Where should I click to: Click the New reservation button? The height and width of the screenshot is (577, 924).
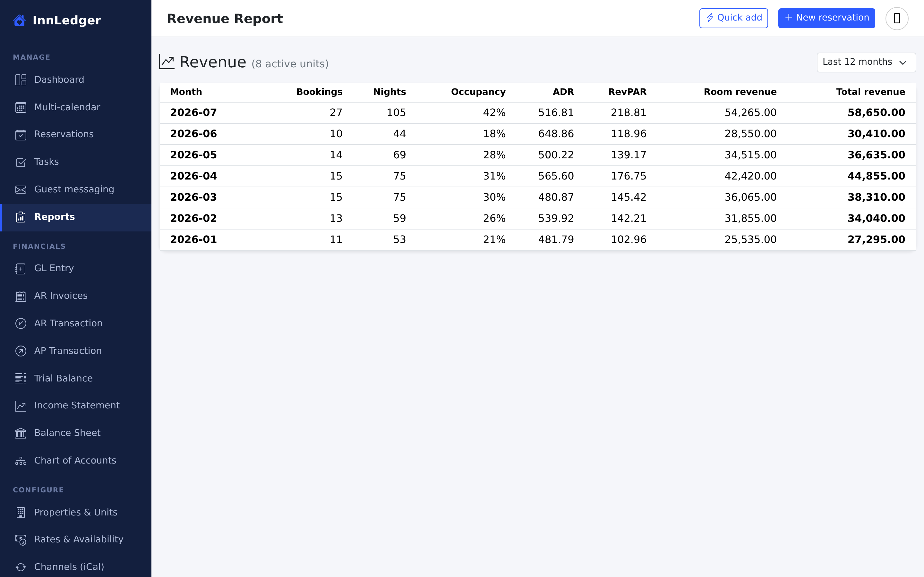[826, 18]
